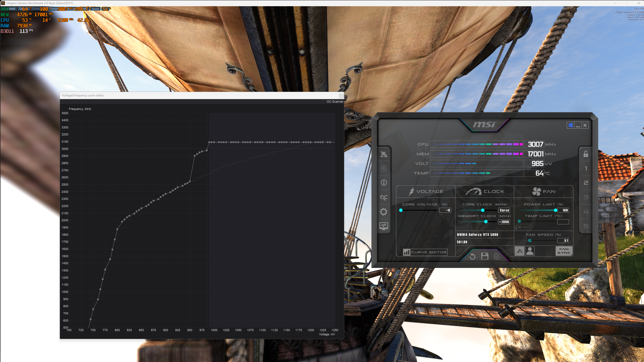Viewport: 644px width, 362px height.
Task: Toggle the profile lock padlock
Action: click(586, 154)
